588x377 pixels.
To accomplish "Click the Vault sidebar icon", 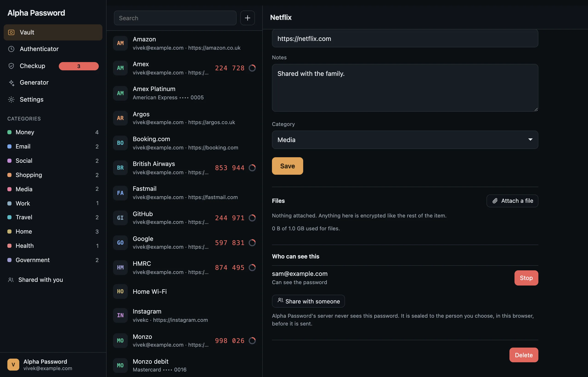I will coord(11,32).
